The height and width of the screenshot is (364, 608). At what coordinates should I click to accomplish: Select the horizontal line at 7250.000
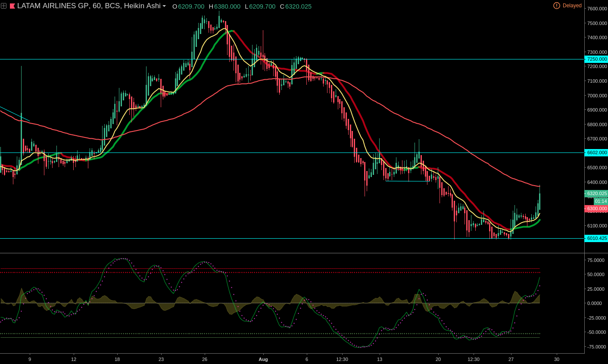click(292, 59)
